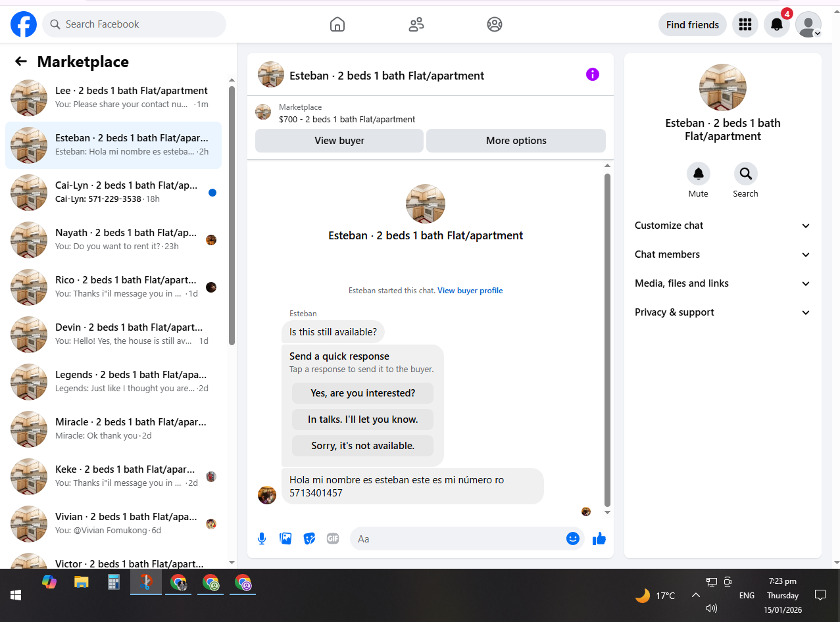The image size is (840, 622).
Task: Click '$700 - 2 beds 1 bath Flat/apartment' text
Action: click(x=347, y=120)
